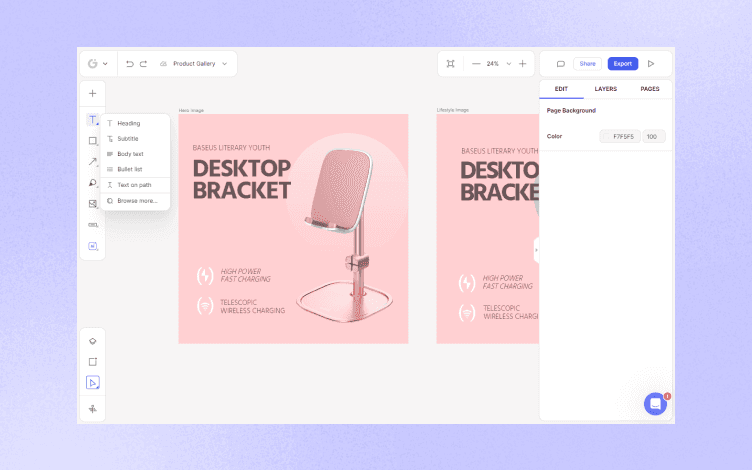Switch to the EDIT tab
This screenshot has height=470, width=752.
pos(561,89)
